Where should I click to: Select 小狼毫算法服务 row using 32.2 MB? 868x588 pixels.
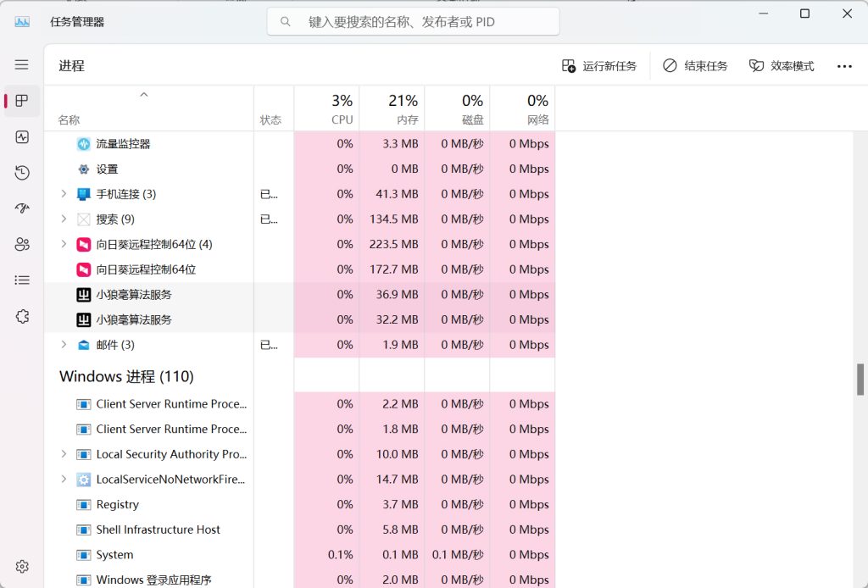click(299, 319)
